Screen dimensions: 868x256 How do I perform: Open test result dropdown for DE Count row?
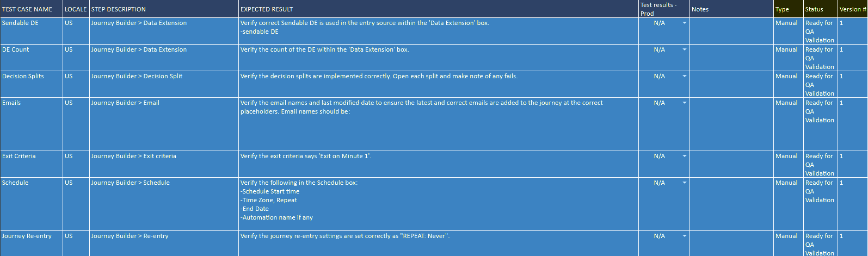tap(685, 49)
